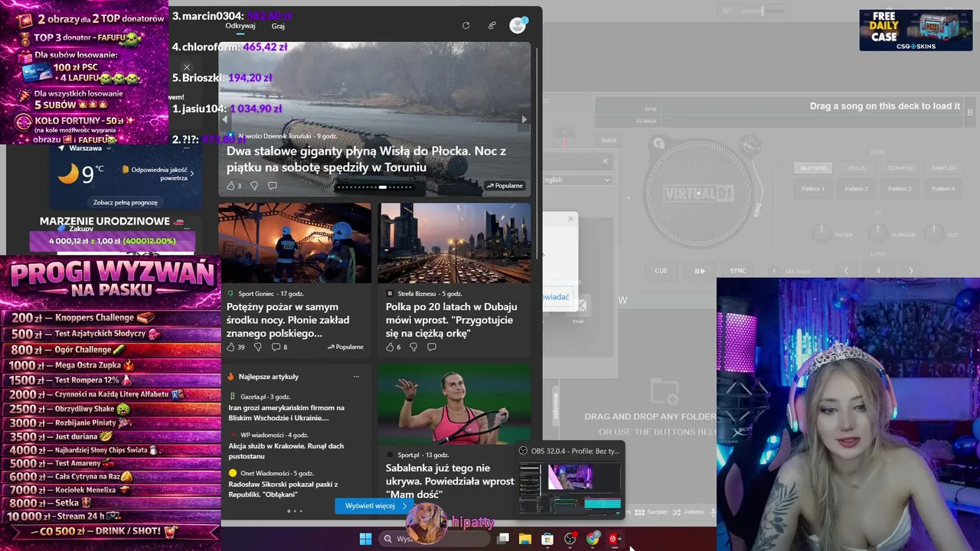The image size is (980, 551).
Task: Decrease loop length with left arrow
Action: pos(846,271)
